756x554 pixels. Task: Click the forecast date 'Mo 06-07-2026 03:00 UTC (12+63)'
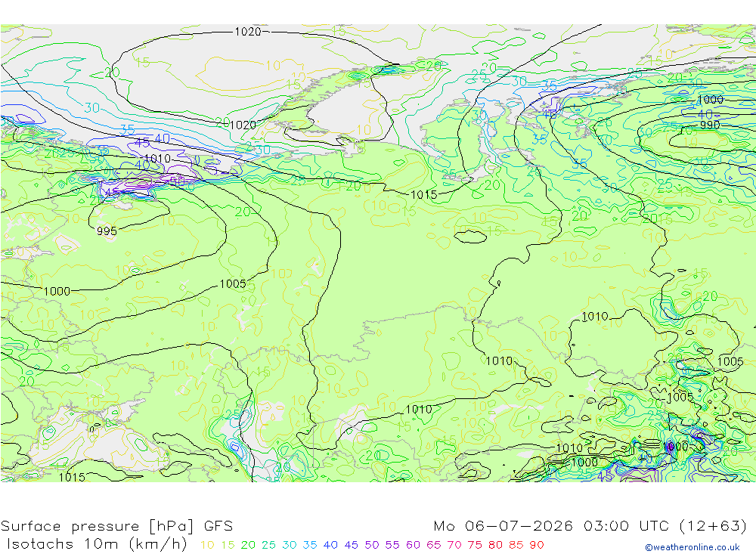(x=590, y=525)
